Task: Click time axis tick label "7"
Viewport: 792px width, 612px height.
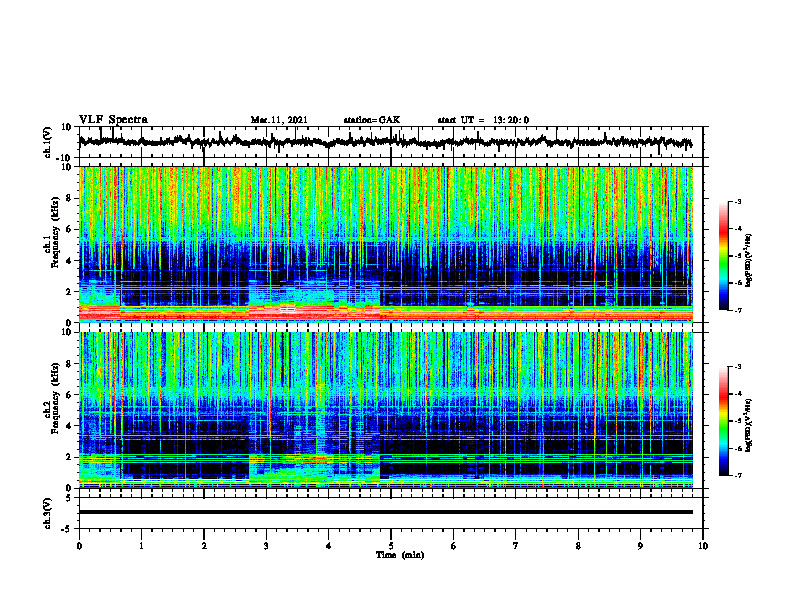Action: click(x=516, y=546)
